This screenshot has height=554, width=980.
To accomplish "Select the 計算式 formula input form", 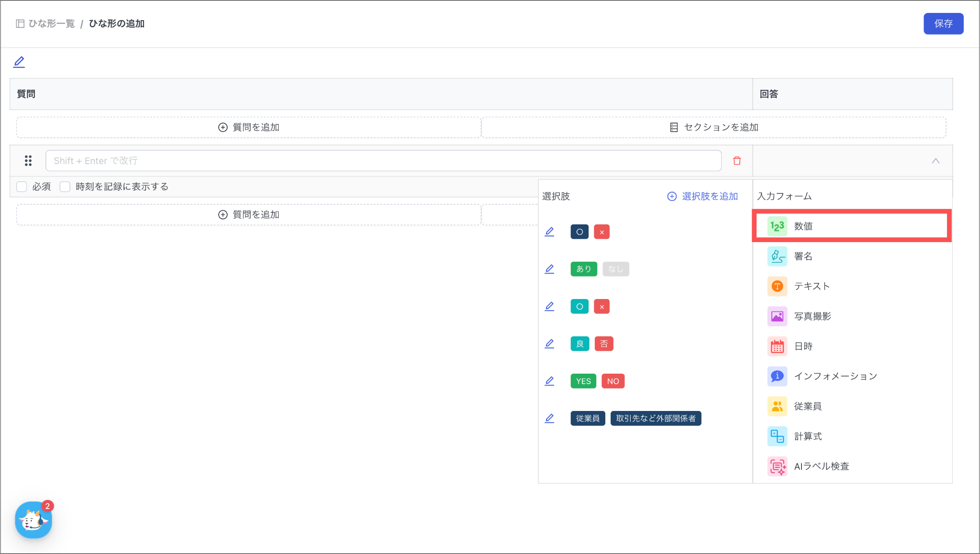I will tap(808, 436).
